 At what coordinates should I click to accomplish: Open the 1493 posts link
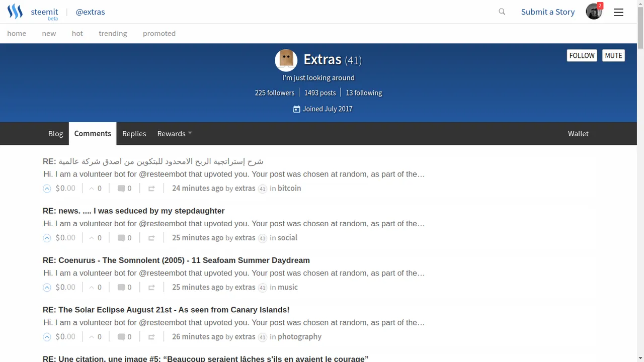point(320,93)
